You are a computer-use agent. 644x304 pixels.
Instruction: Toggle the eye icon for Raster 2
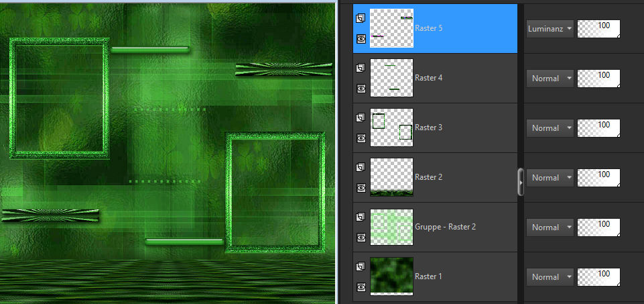pyautogui.click(x=361, y=188)
